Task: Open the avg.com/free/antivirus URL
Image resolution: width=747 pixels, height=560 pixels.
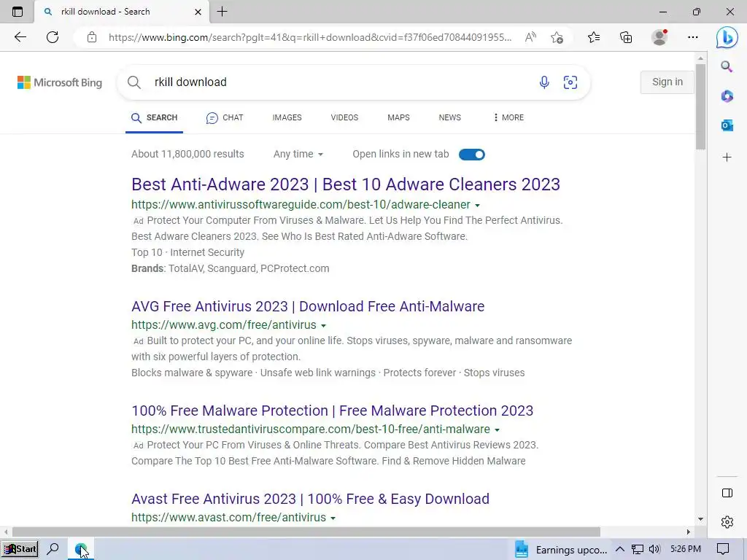Action: click(223, 324)
